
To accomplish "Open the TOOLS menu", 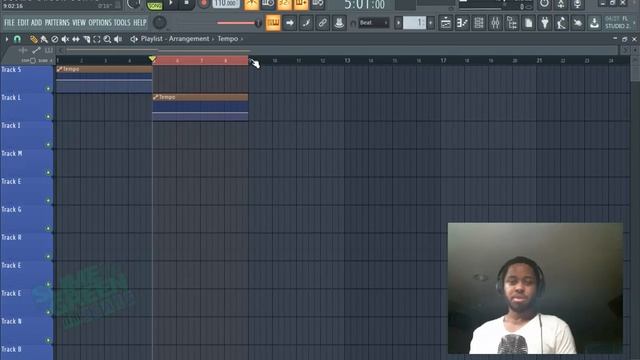I will coord(122,22).
